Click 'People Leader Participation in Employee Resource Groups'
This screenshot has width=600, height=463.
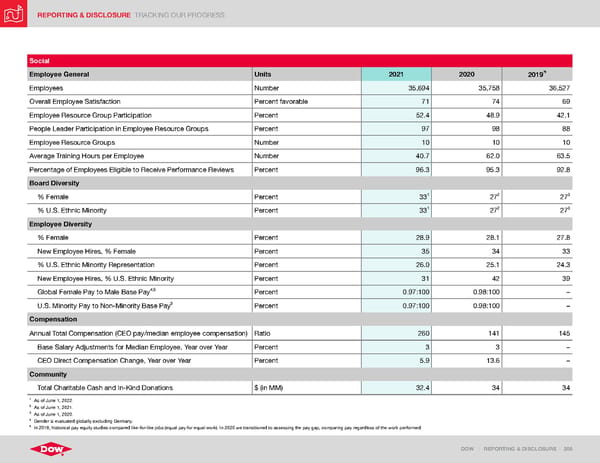click(x=119, y=129)
